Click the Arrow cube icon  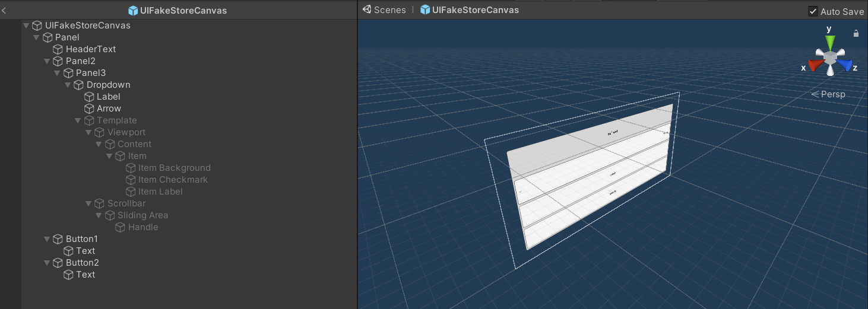point(89,109)
